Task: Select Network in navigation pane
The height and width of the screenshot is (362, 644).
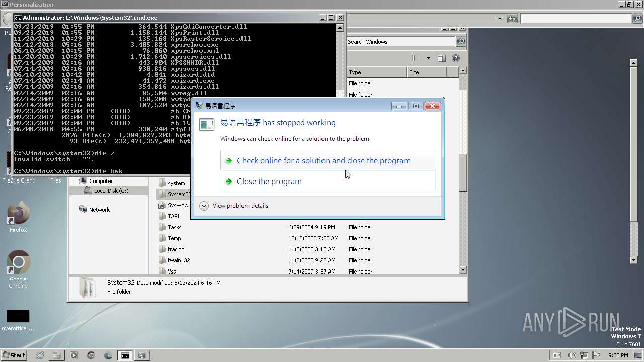Action: pyautogui.click(x=99, y=210)
